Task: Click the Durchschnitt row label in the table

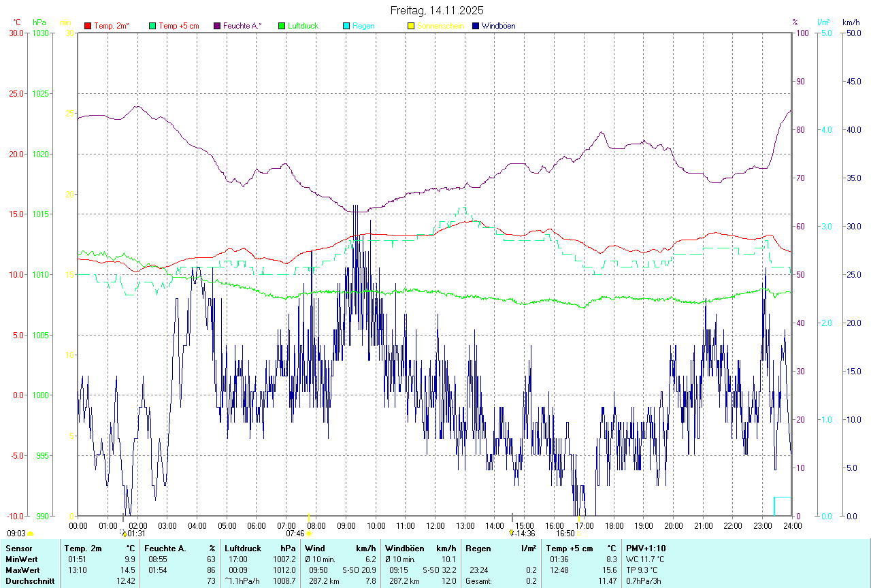Action: (30, 581)
